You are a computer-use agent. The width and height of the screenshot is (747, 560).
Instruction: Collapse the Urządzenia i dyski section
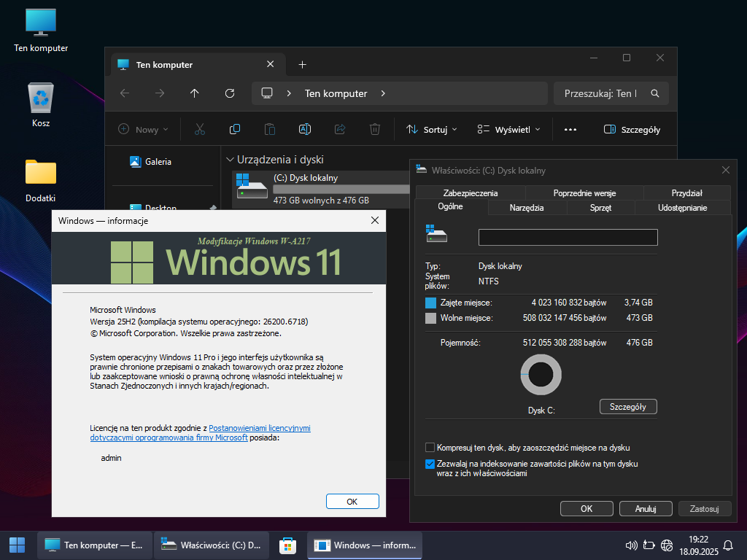point(231,160)
